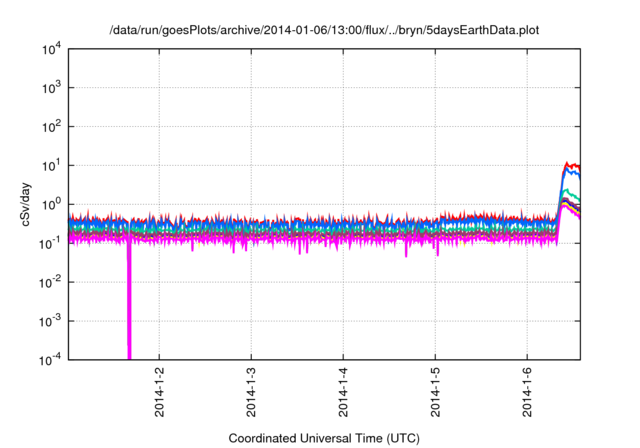This screenshot has width=640, height=448.
Task: Click the 10^-1 y-axis tick label
Action: (x=50, y=244)
